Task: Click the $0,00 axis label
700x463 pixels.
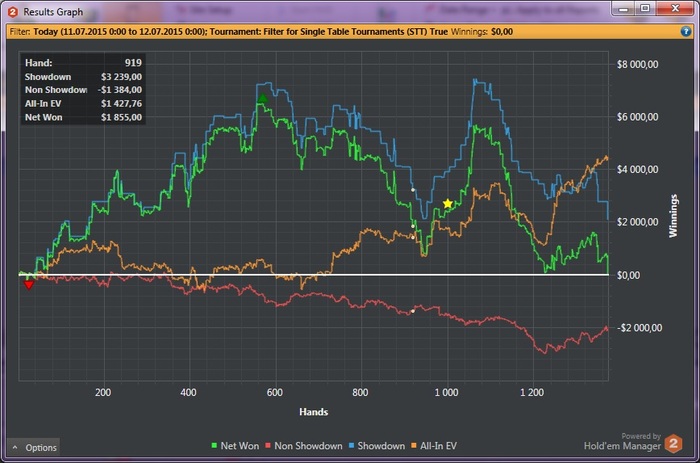Action: pyautogui.click(x=628, y=275)
